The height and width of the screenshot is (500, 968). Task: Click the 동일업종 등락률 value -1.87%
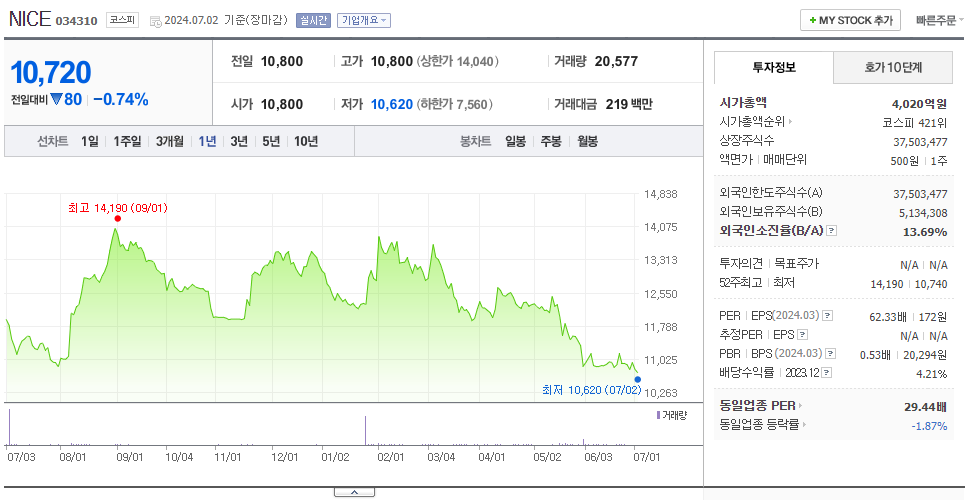tap(929, 425)
